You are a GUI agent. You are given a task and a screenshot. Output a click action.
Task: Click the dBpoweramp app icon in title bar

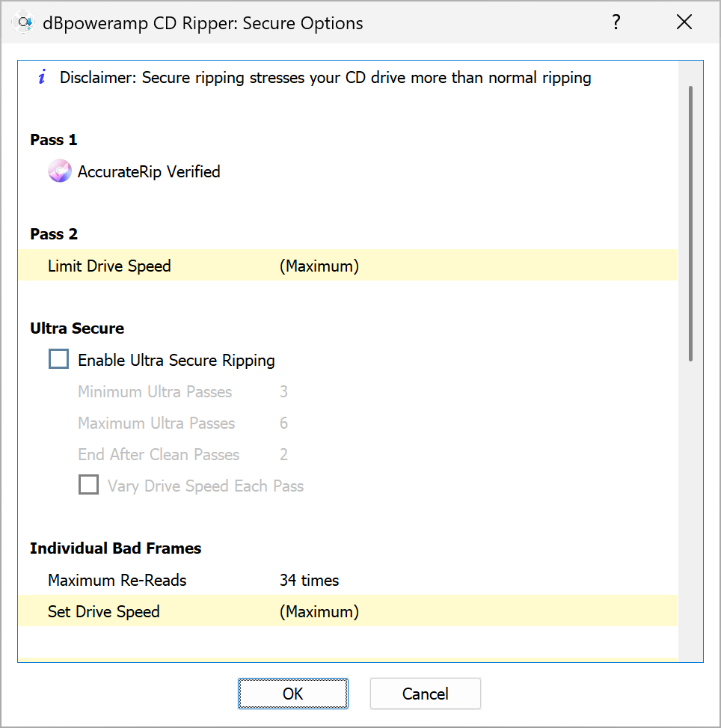(x=25, y=23)
